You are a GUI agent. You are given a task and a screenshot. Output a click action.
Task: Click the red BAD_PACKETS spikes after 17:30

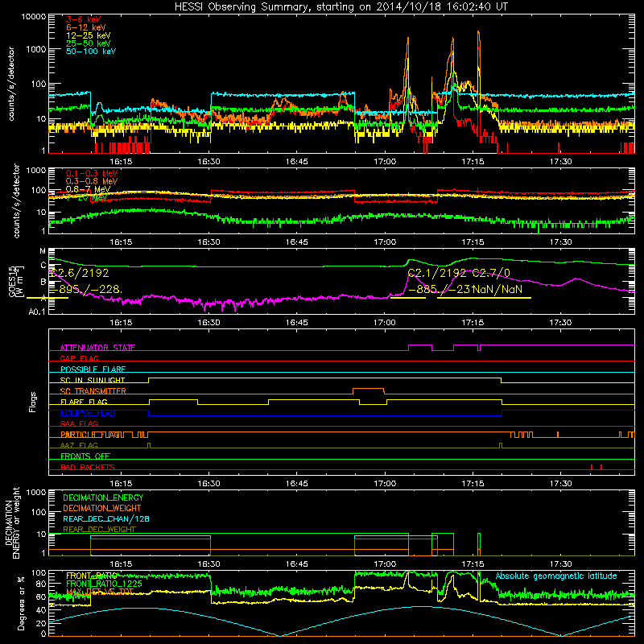[x=597, y=467]
